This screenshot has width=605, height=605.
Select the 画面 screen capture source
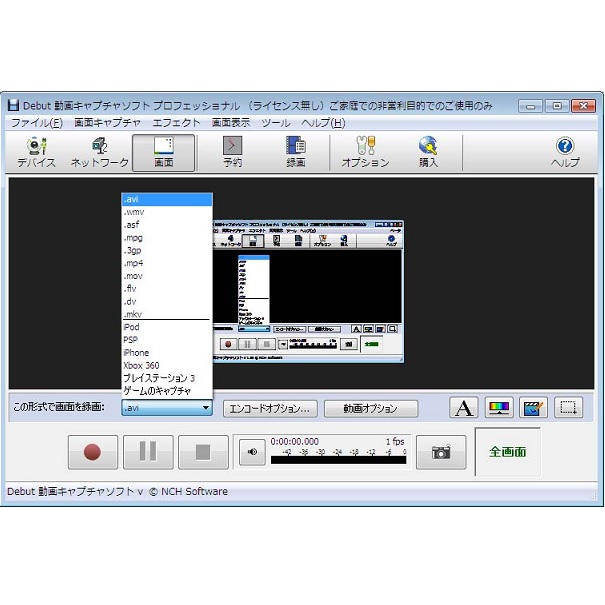(163, 153)
